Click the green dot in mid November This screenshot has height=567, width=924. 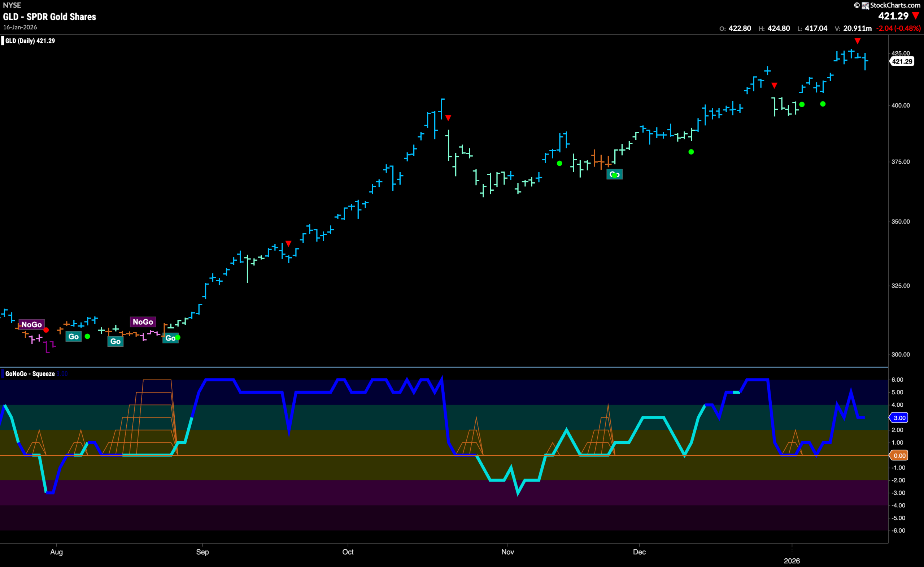click(559, 163)
